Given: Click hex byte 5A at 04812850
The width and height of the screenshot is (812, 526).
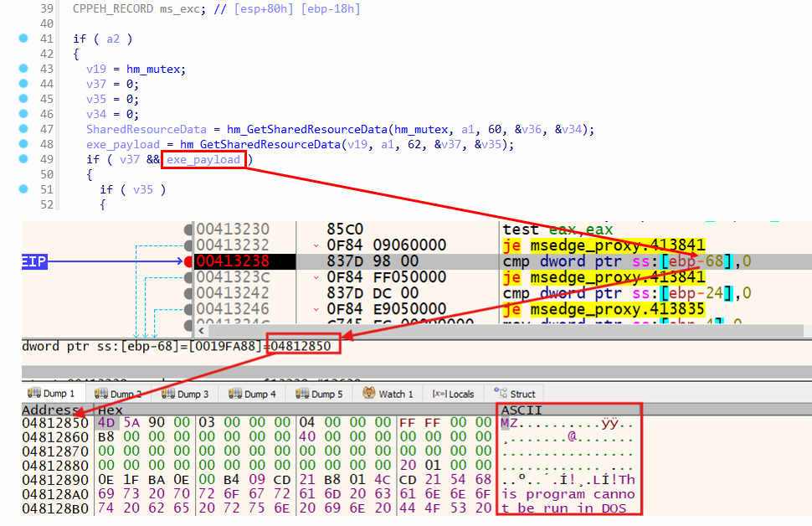Looking at the screenshot, I should pyautogui.click(x=131, y=423).
